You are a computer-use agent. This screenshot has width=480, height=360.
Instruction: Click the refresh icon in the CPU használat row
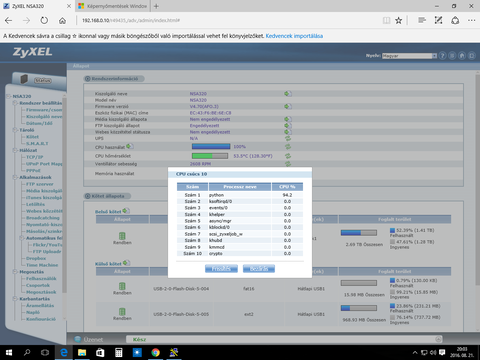pos(288,147)
